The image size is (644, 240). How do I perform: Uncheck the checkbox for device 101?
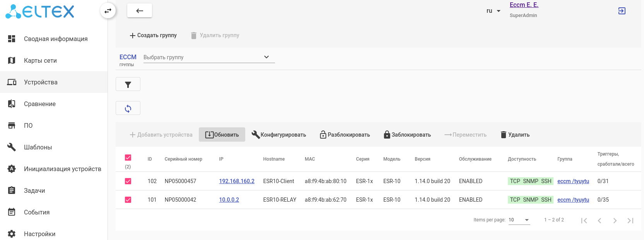point(128,200)
